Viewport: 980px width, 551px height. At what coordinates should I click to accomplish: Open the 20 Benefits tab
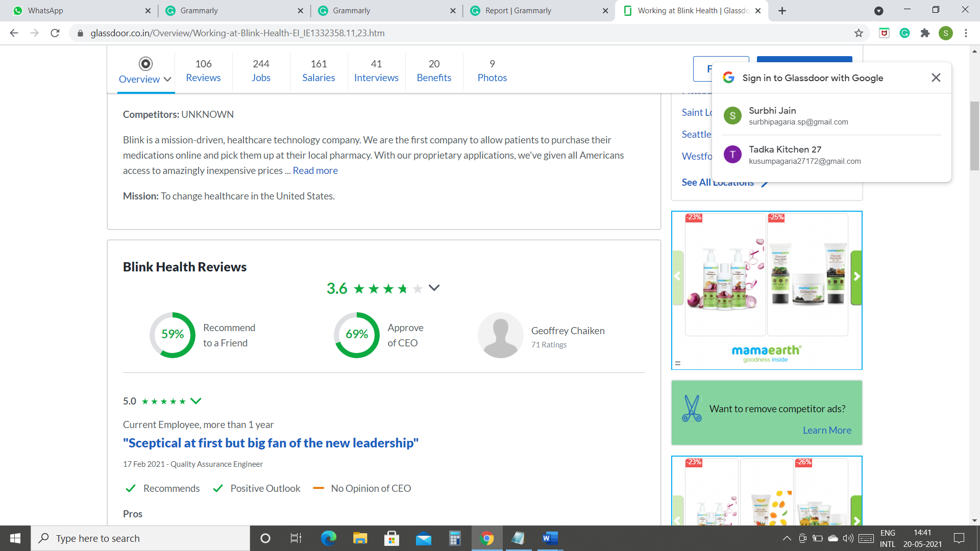click(434, 70)
